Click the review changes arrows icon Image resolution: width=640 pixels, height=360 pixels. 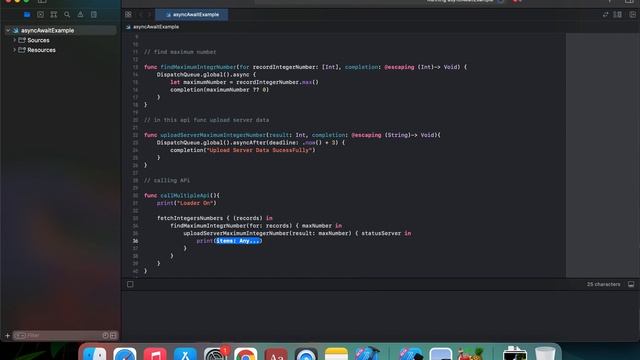click(x=605, y=15)
